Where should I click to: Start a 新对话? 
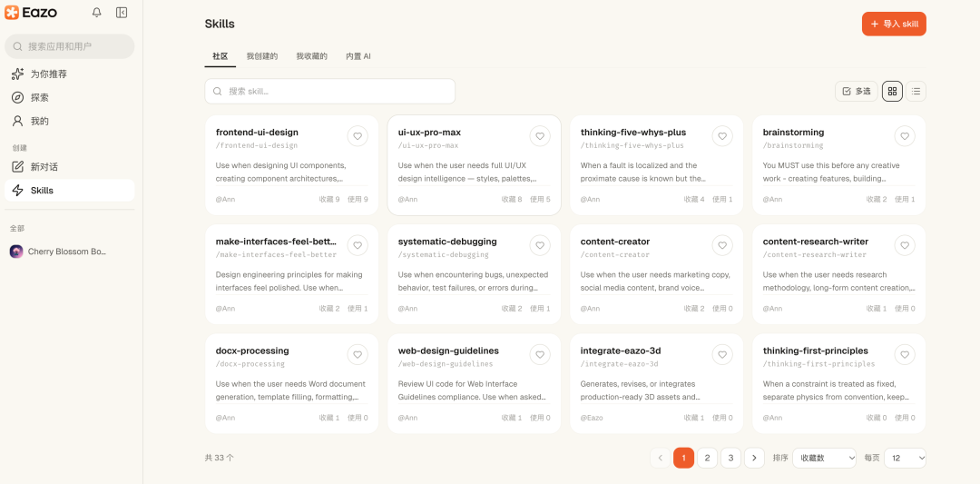69,167
